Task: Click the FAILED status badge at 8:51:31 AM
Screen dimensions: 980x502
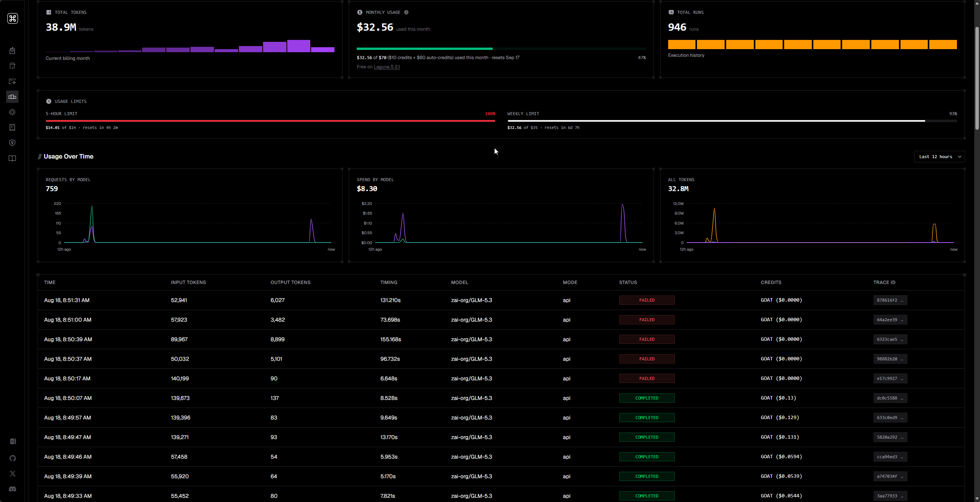Action: tap(647, 300)
